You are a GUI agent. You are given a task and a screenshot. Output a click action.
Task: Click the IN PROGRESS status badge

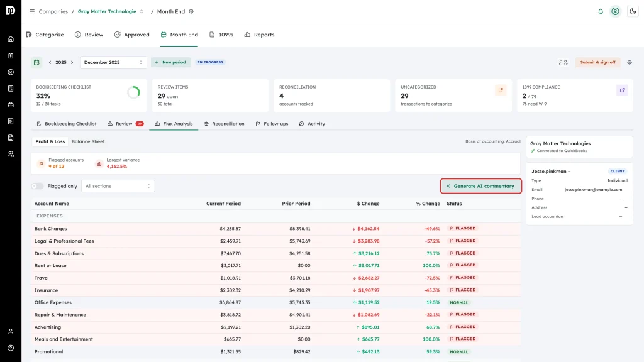210,62
